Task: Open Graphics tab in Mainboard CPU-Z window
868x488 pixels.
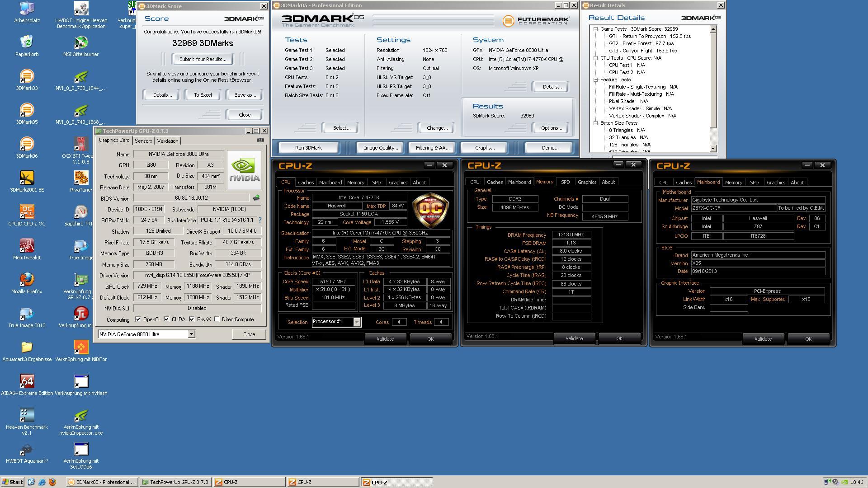Action: (x=776, y=183)
